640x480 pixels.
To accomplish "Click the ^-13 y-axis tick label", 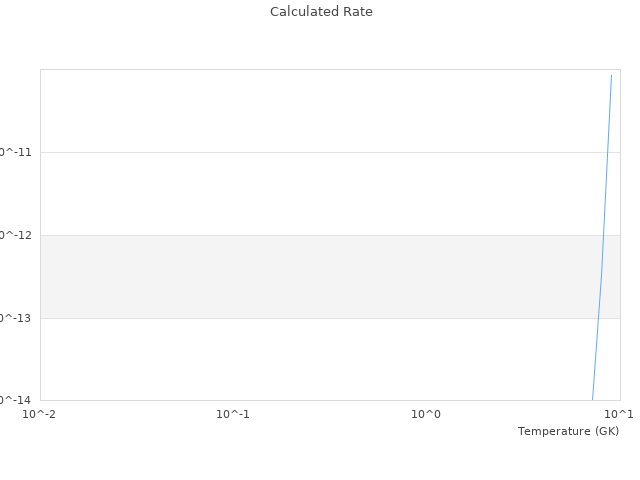I will 16,318.
